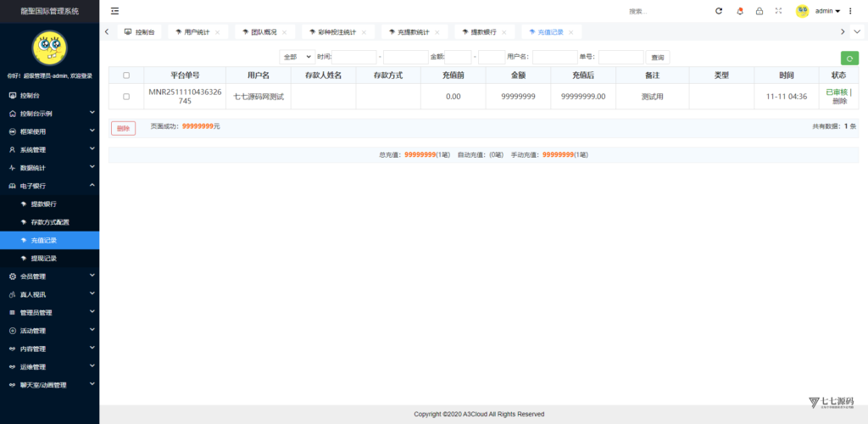The height and width of the screenshot is (424, 868).
Task: Expand 内容管理 sidebar menu
Action: (x=50, y=349)
